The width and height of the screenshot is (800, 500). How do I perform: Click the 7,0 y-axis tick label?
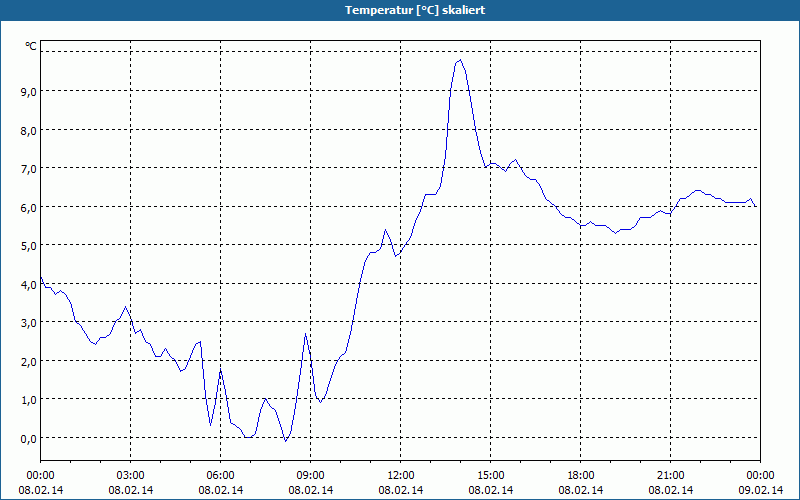point(30,169)
